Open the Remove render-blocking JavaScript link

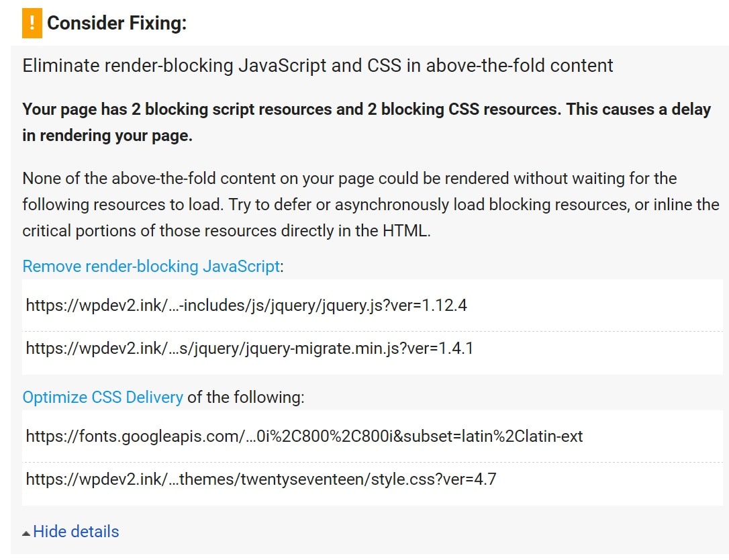pos(150,267)
